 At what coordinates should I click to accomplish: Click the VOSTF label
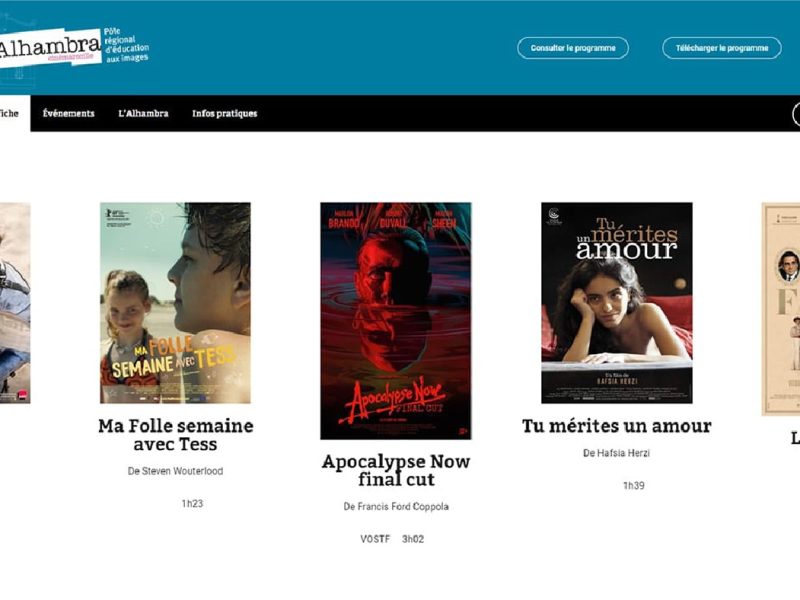click(x=375, y=539)
